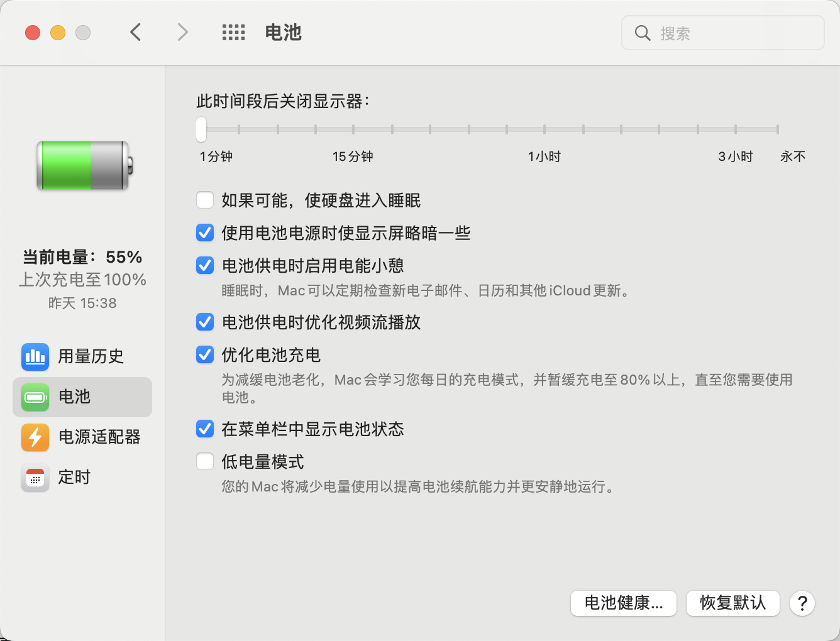This screenshot has height=641, width=840.
Task: Enable 如果可能，使硬盘进入睡眠 checkbox
Action: (205, 200)
